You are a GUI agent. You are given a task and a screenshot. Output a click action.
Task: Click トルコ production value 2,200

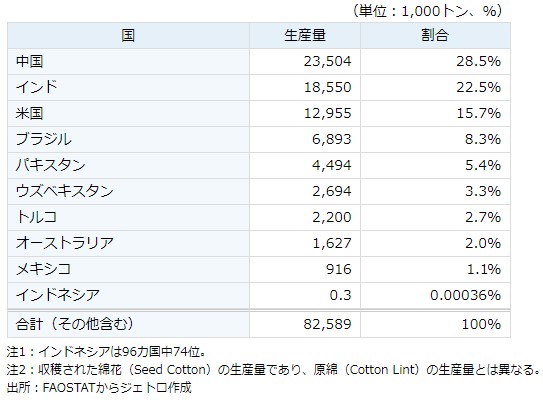tap(332, 217)
